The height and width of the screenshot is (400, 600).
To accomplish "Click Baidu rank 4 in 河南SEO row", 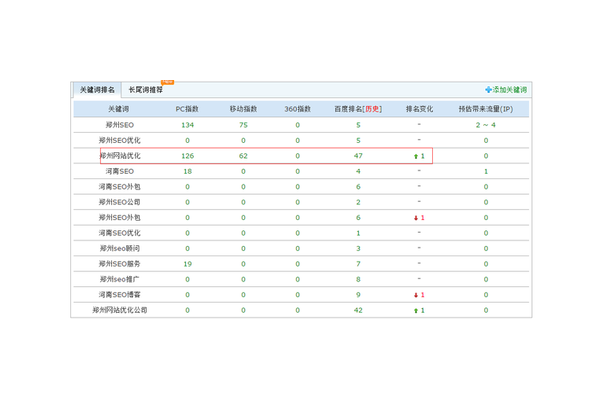I will [x=358, y=171].
